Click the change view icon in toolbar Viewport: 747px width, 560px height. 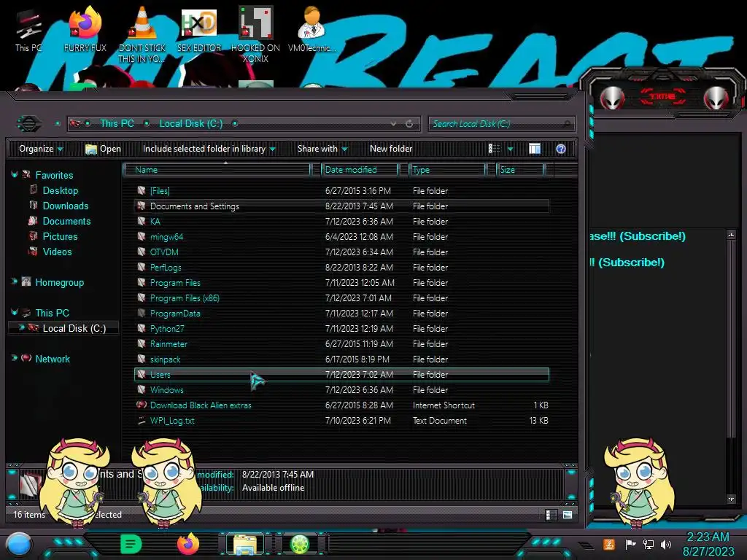494,149
